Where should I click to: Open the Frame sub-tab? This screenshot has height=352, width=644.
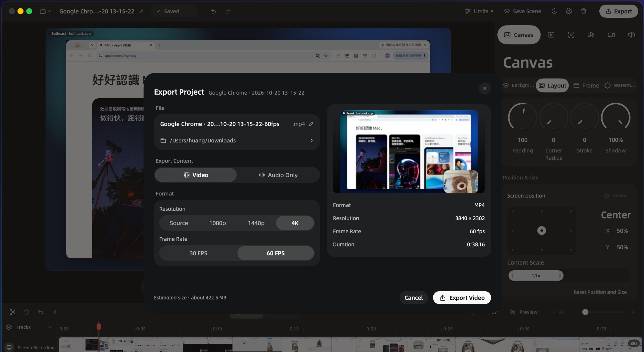pos(586,85)
